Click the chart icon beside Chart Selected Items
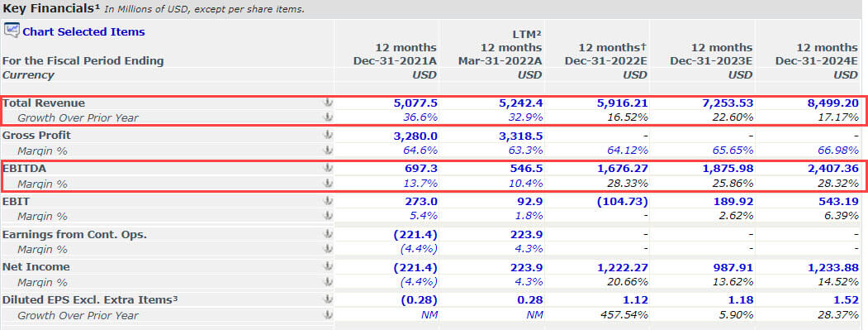868x330 pixels. (x=12, y=31)
